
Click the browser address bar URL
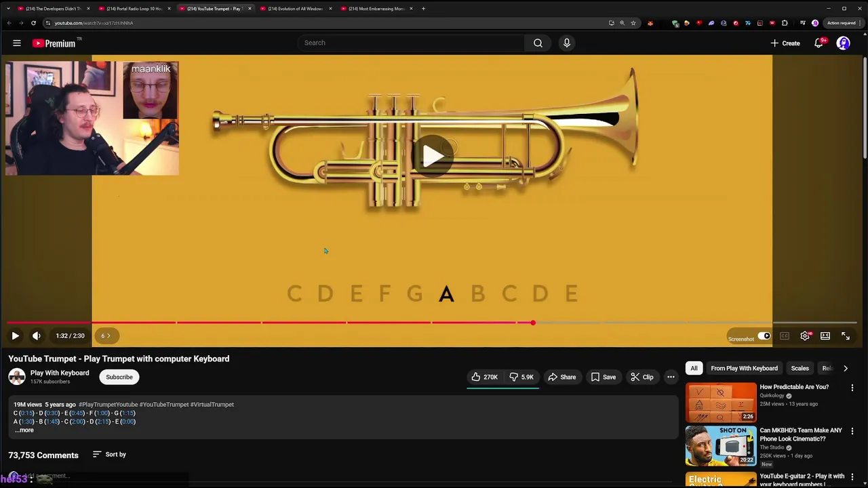click(x=94, y=23)
